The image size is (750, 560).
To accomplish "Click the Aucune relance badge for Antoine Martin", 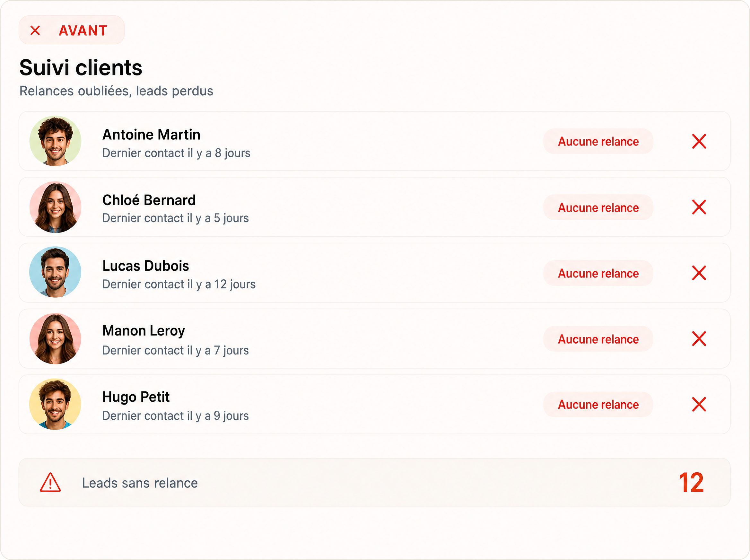I will click(x=598, y=141).
